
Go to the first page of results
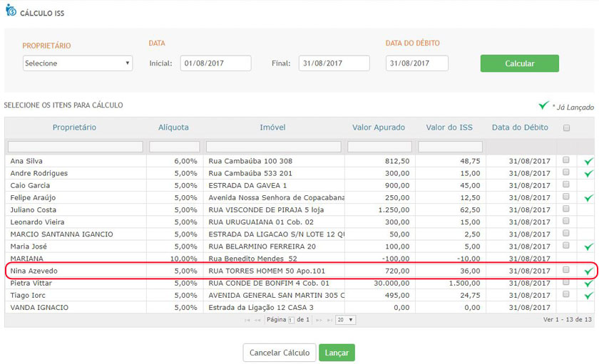tap(247, 321)
